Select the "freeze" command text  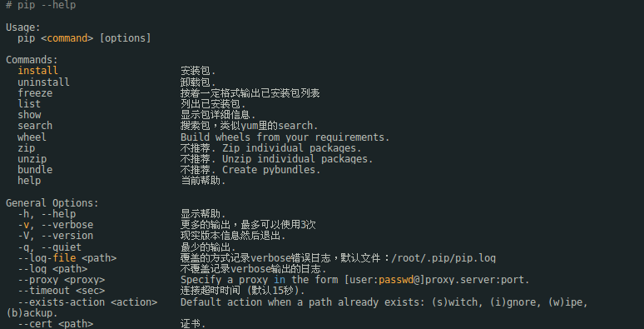[35, 93]
